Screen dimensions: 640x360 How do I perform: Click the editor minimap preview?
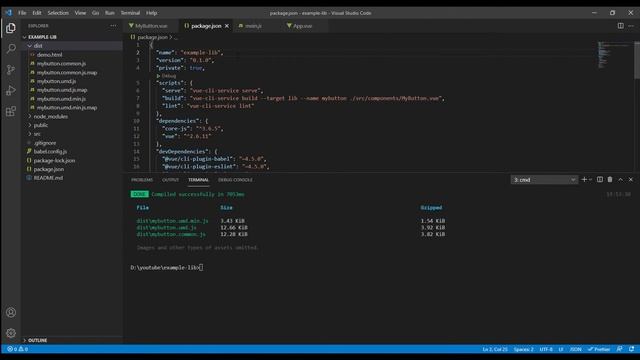(615, 54)
